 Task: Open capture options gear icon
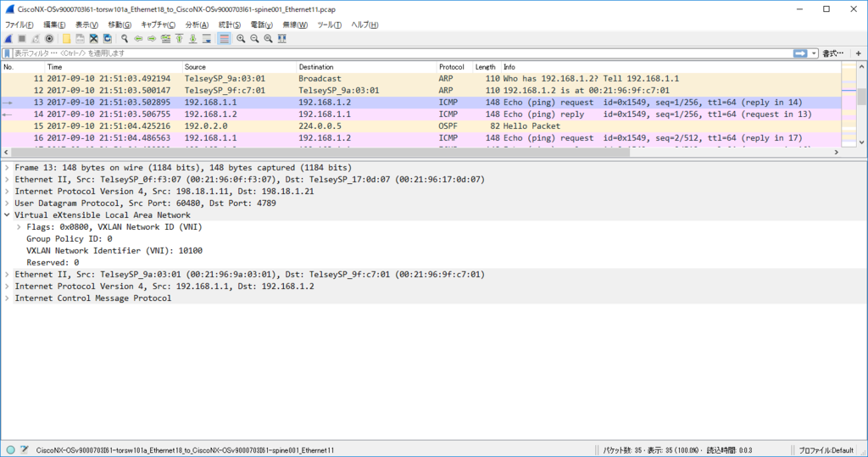point(49,39)
